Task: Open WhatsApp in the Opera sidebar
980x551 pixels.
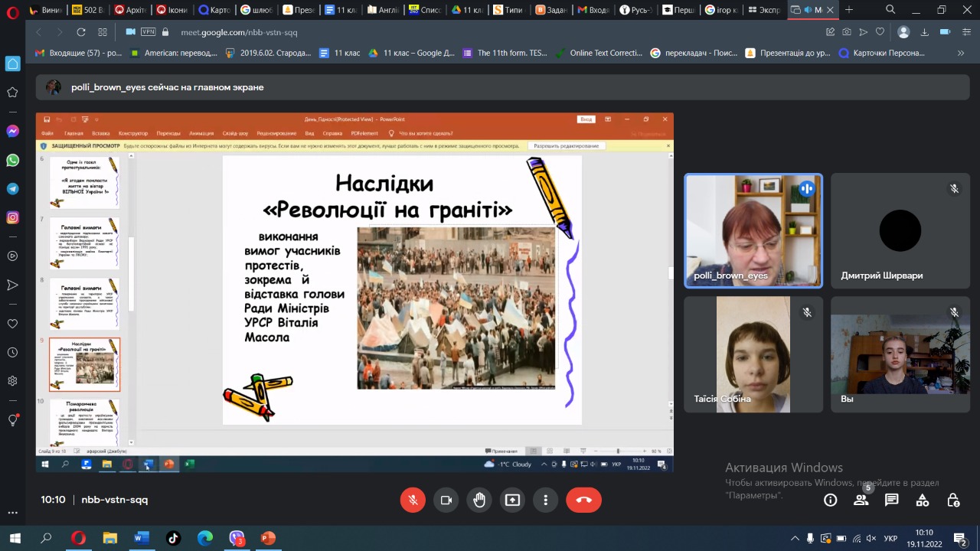Action: coord(12,160)
